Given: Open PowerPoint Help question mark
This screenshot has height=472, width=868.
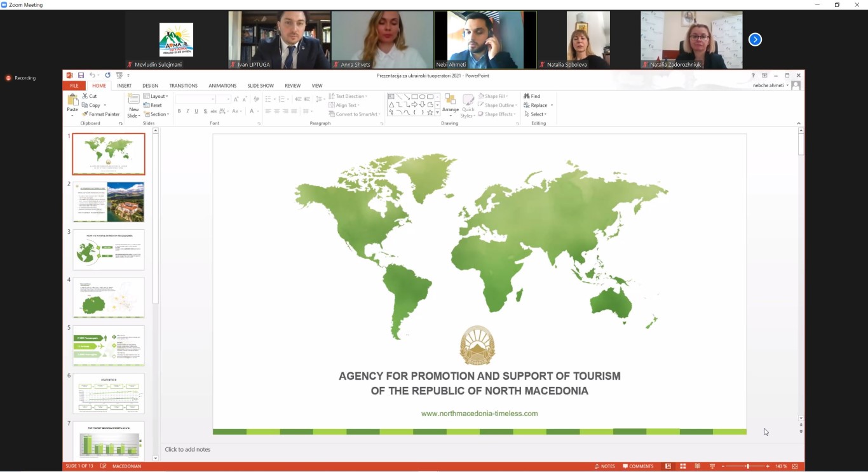Looking at the screenshot, I should pyautogui.click(x=754, y=76).
